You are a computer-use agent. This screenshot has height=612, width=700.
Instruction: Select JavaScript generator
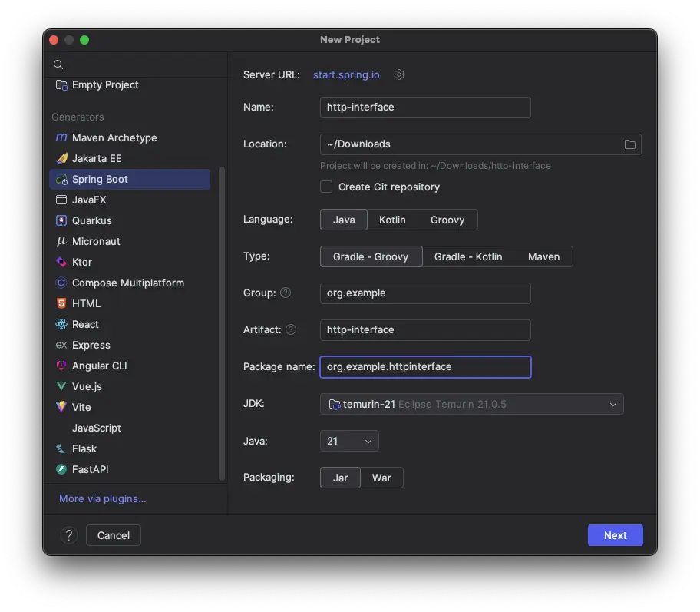[130, 428]
